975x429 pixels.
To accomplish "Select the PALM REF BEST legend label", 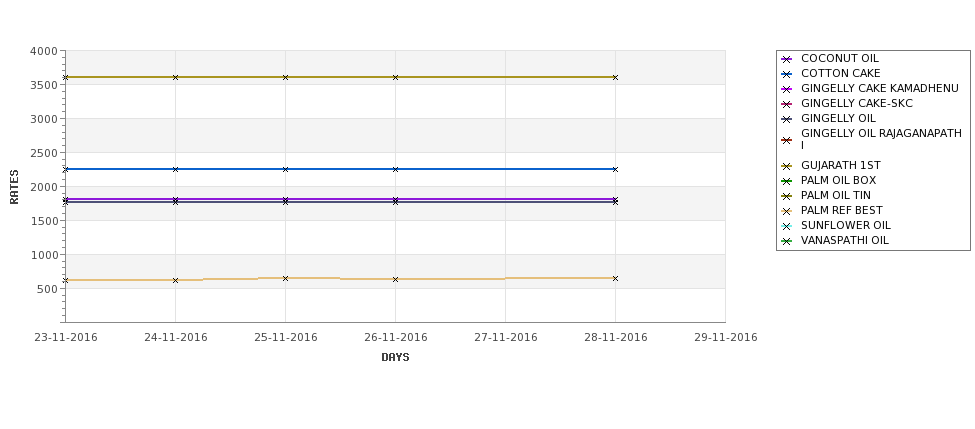I will coord(841,211).
